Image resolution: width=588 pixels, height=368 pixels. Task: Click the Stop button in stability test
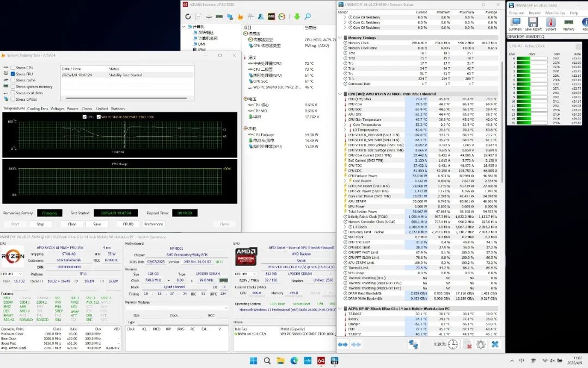coord(40,224)
